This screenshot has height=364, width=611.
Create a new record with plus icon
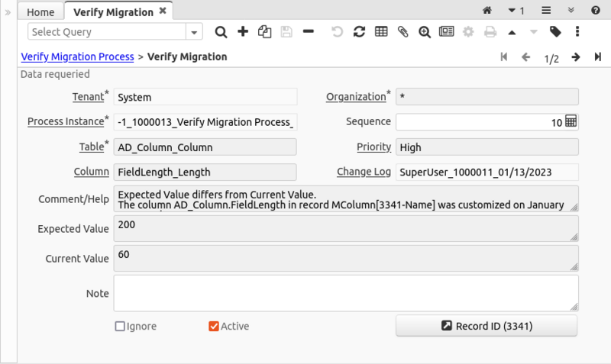click(243, 32)
